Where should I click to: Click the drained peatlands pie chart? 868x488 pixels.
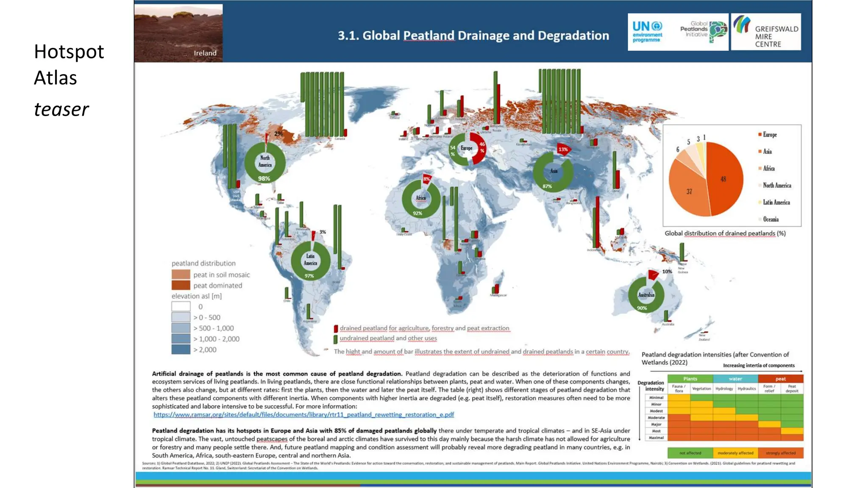click(706, 179)
